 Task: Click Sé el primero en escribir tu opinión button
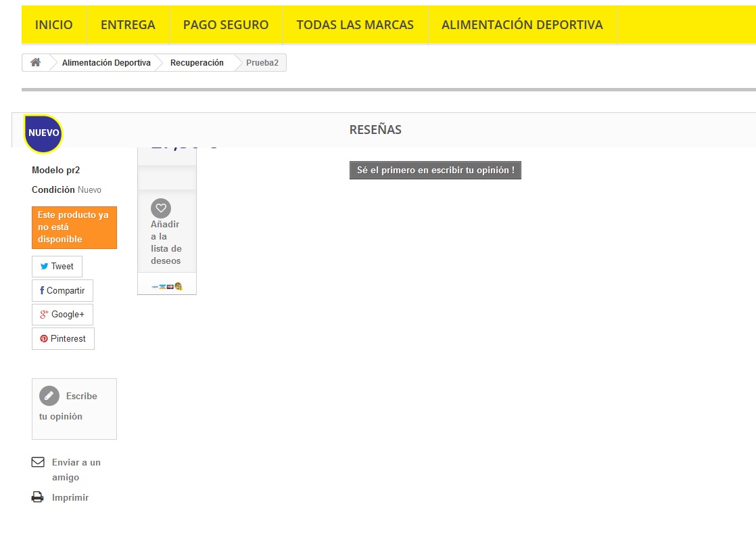pyautogui.click(x=435, y=171)
